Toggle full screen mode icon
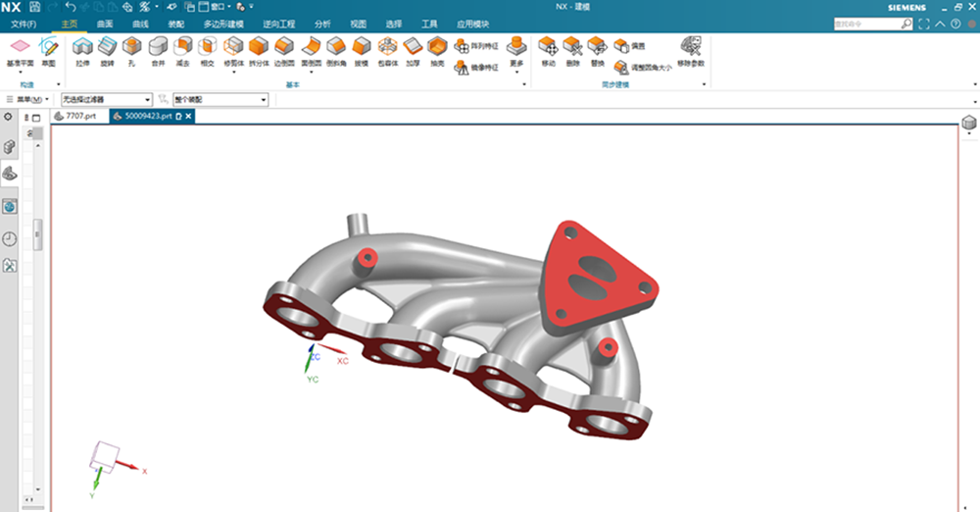Viewport: 980px width, 512px height. 924,24
